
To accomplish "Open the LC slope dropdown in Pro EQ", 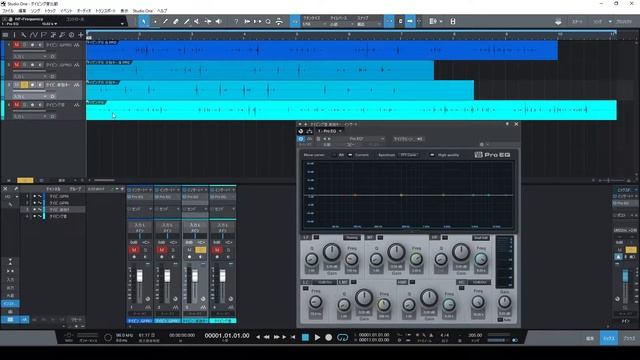I will (326, 282).
